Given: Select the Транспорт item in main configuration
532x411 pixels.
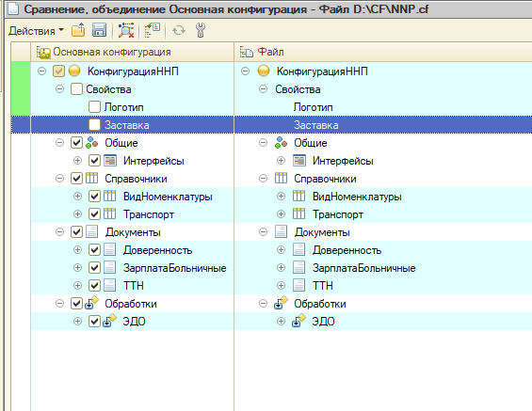Looking at the screenshot, I should 149,214.
